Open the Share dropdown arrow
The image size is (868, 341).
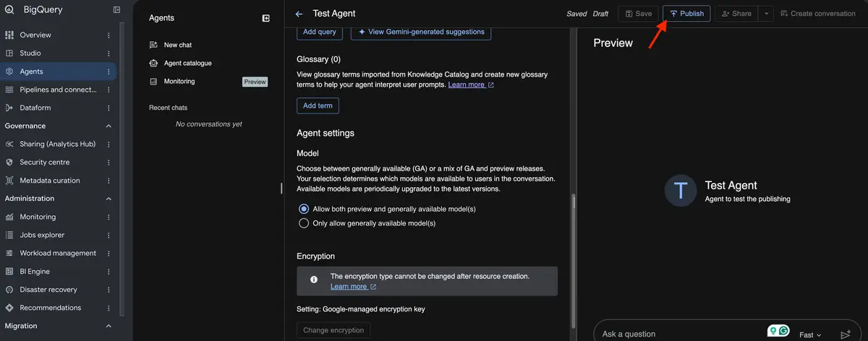click(766, 14)
